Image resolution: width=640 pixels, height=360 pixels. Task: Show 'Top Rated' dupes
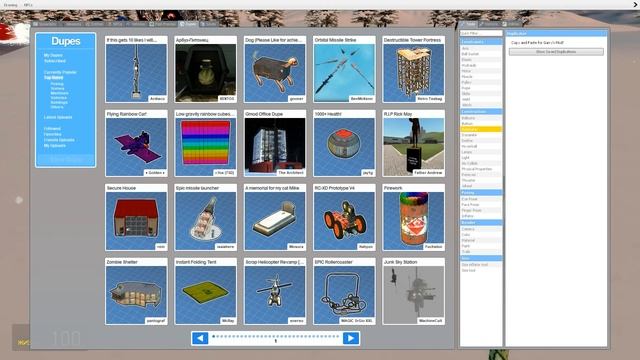point(53,78)
